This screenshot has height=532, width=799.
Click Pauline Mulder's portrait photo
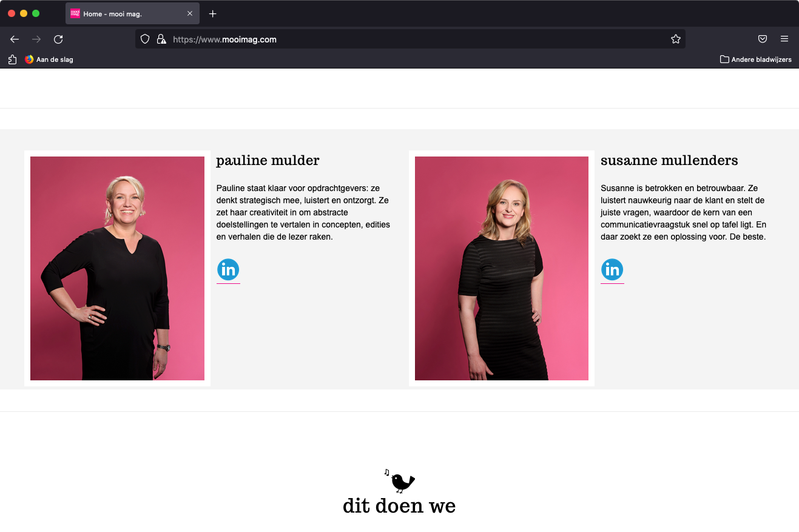pyautogui.click(x=117, y=268)
